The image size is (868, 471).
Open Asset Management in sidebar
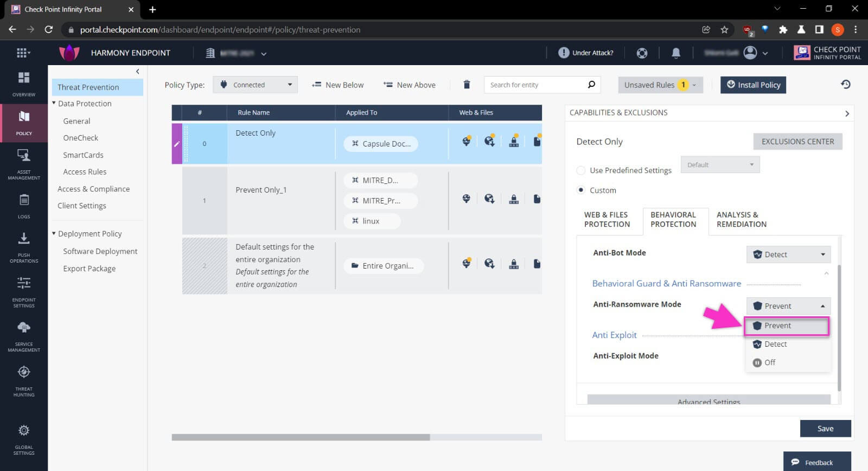[24, 164]
